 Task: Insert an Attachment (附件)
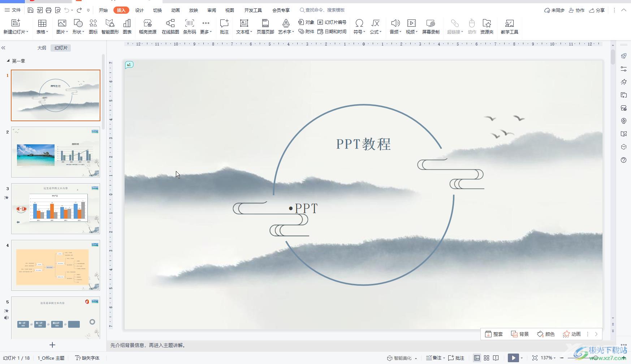point(306,32)
